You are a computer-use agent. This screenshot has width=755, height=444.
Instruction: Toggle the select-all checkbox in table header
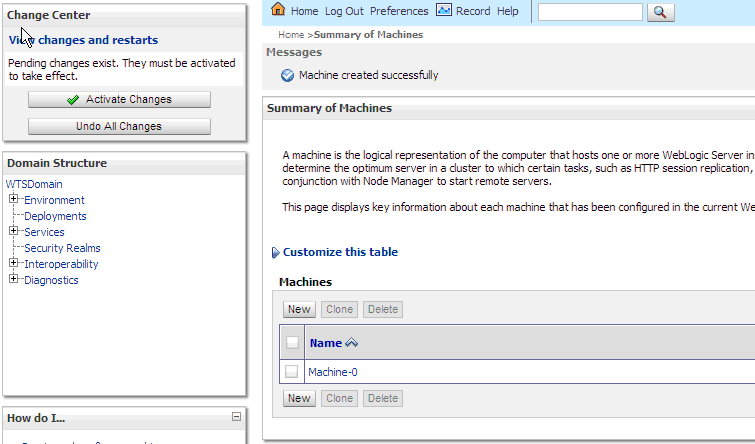point(292,342)
